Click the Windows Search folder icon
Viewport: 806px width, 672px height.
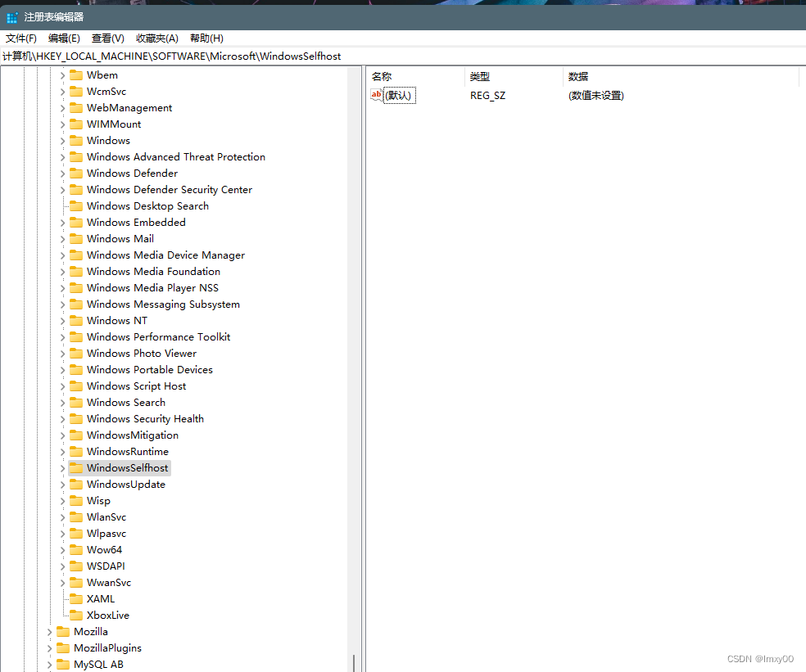76,402
